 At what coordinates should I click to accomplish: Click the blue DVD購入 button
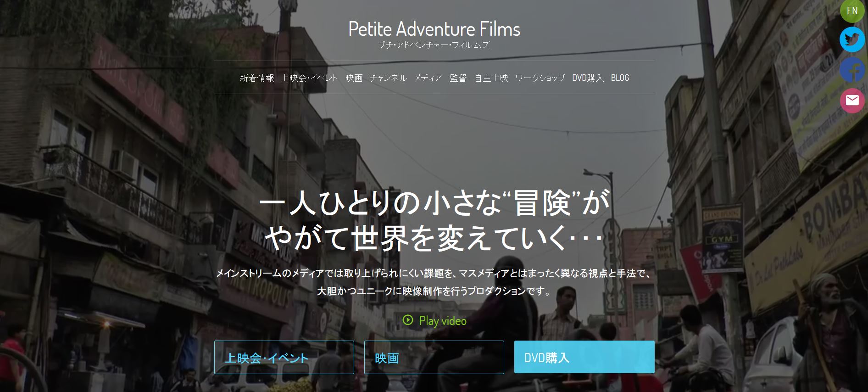click(x=584, y=357)
